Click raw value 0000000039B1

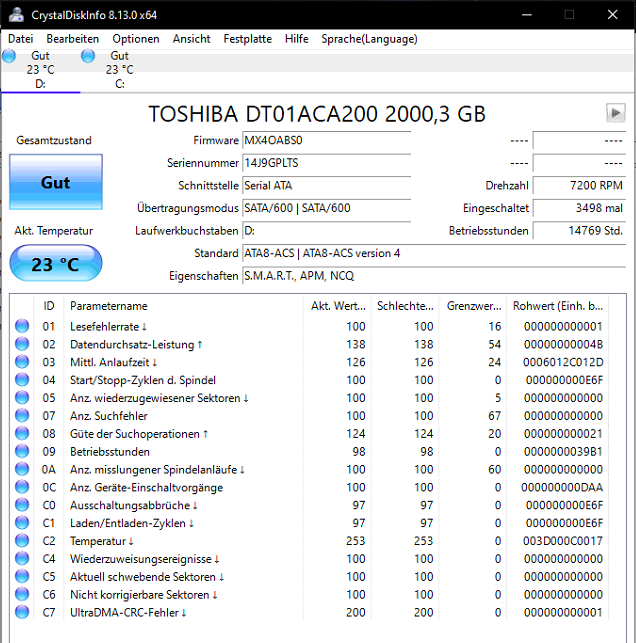563,451
